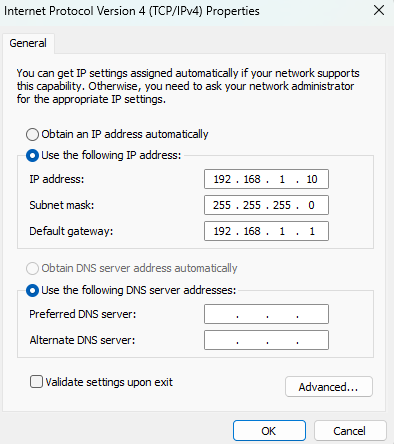Viewport: 394px width, 444px height.
Task: Click the Alternate DNS server field
Action: [266, 340]
